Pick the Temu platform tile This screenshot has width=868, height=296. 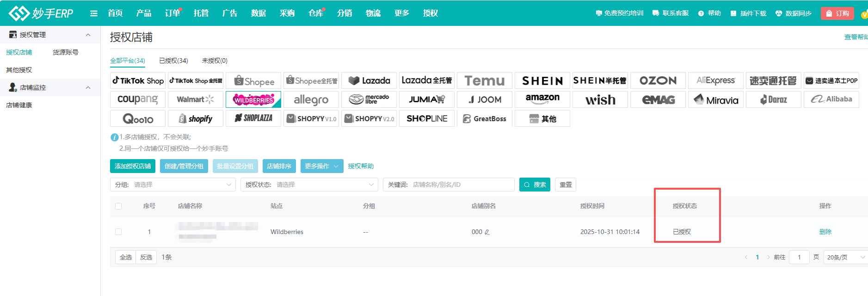coord(484,80)
